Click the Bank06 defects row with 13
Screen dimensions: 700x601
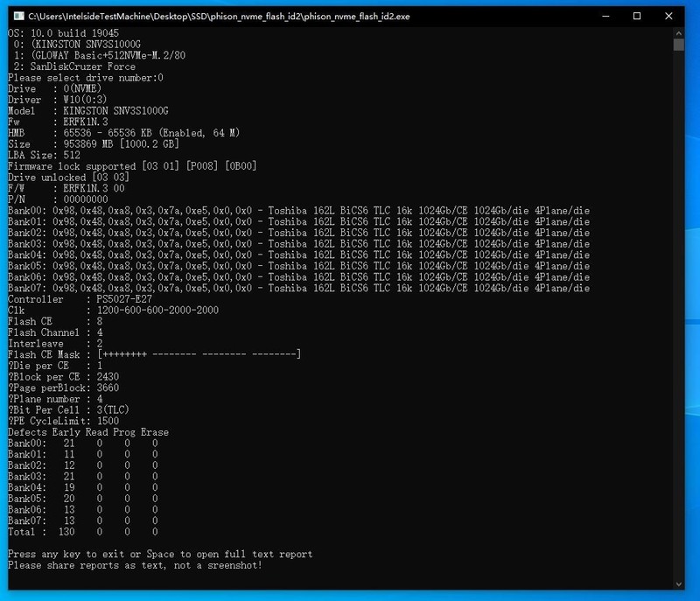click(83, 509)
